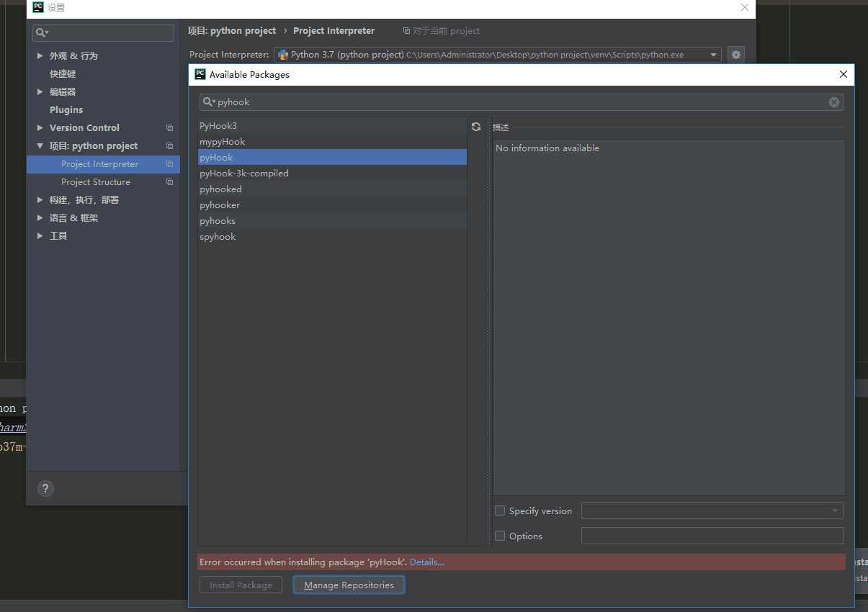Screen dimensions: 868x612
Task: Select the pyhooks package
Action: tap(332, 221)
